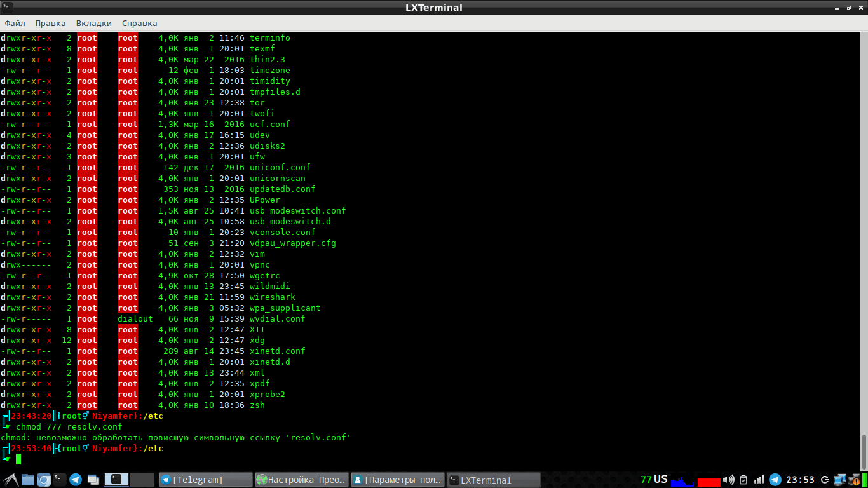
Task: Click the 'wireshark' directory name
Action: pyautogui.click(x=272, y=297)
